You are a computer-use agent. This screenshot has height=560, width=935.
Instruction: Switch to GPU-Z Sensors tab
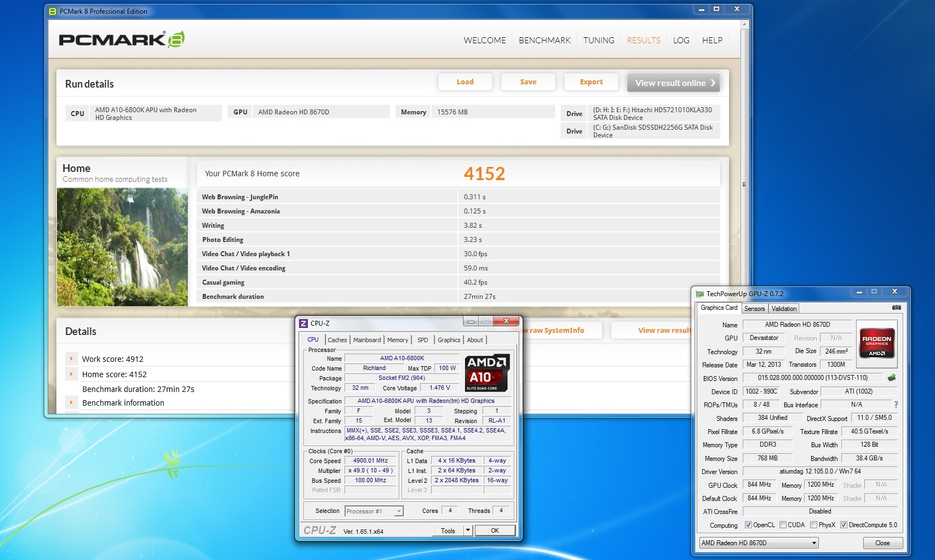[755, 309]
